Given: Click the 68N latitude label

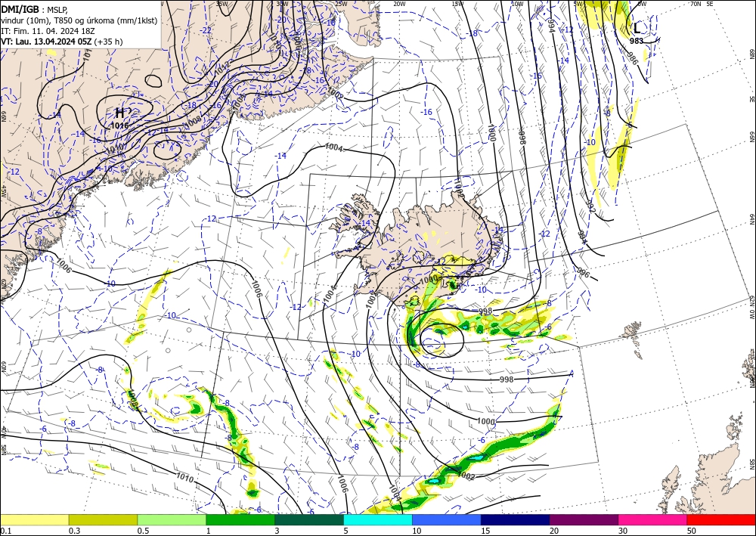Looking at the screenshot, I should [751, 53].
